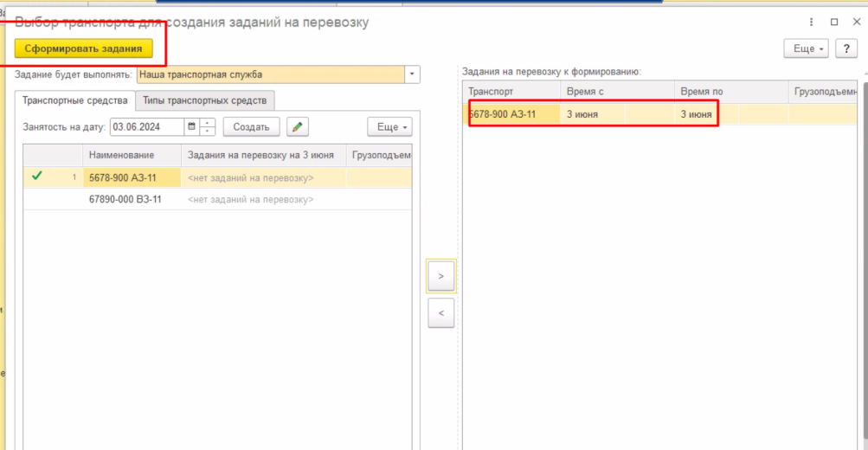Maximize the dialog window
868x450 pixels.
pos(833,22)
